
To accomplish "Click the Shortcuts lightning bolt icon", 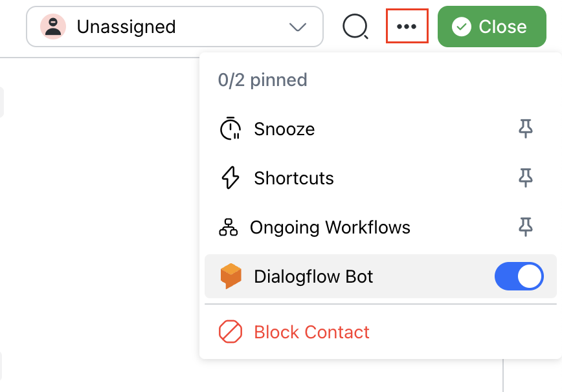I will click(230, 178).
